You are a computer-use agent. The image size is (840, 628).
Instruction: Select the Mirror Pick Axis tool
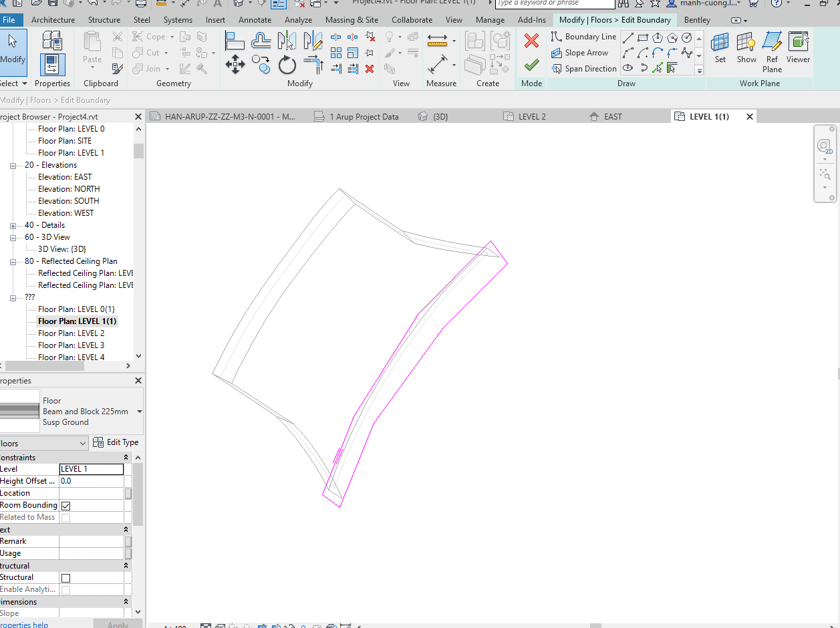[287, 41]
